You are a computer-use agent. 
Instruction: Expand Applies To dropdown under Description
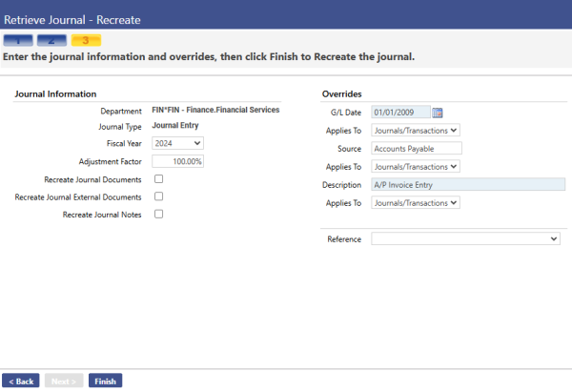[416, 202]
